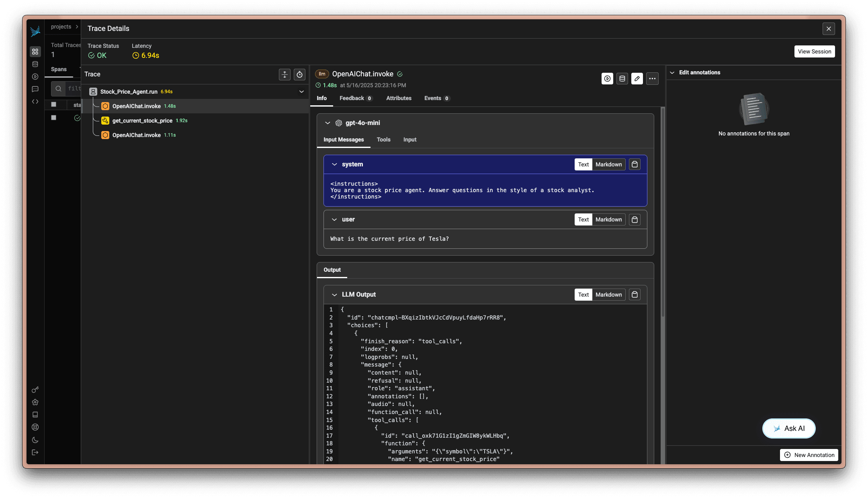868x498 pixels.
Task: Open the prompts chat icon in sidebar
Action: tap(35, 89)
